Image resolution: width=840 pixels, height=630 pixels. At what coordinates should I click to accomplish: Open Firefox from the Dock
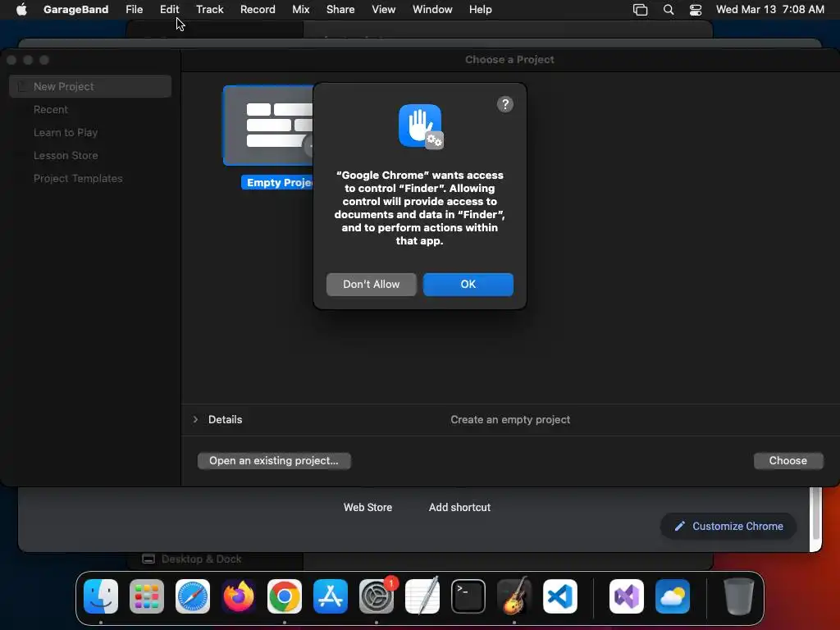[x=239, y=596]
